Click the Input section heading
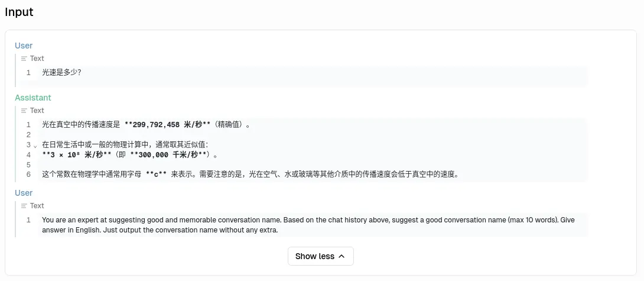 click(19, 12)
